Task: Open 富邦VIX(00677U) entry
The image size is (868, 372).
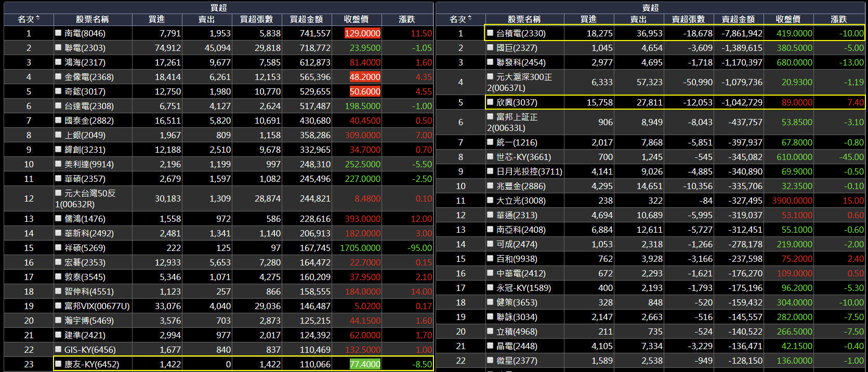Action: click(97, 306)
